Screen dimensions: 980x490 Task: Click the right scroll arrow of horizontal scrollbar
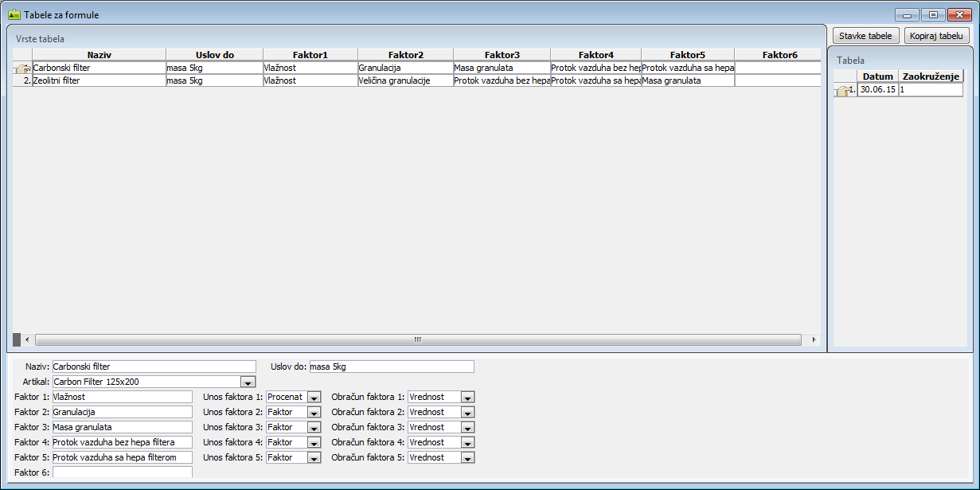[813, 339]
